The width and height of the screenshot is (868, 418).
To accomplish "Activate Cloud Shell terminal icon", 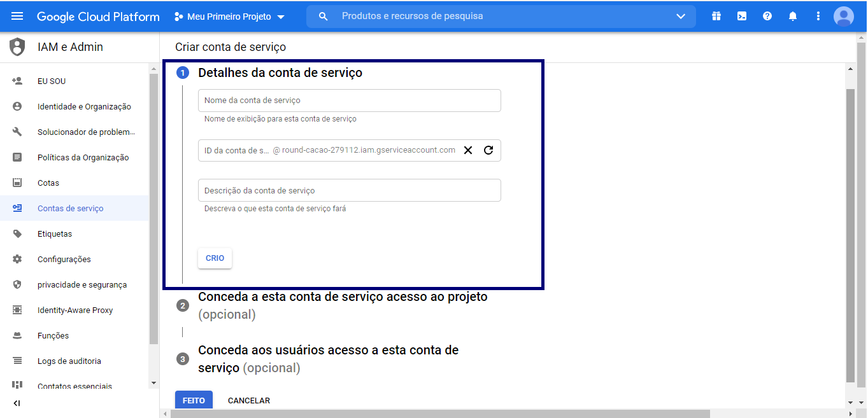I will click(x=742, y=17).
